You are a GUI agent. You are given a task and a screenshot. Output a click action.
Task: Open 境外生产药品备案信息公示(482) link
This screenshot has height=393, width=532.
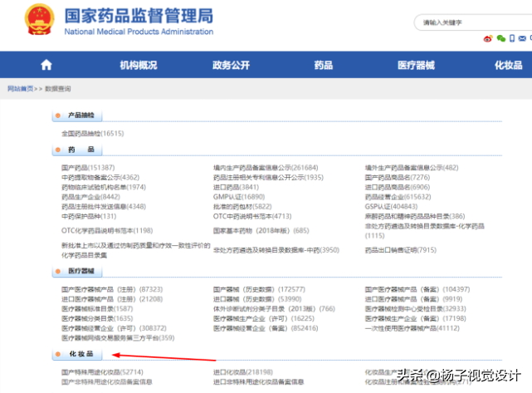tap(412, 168)
